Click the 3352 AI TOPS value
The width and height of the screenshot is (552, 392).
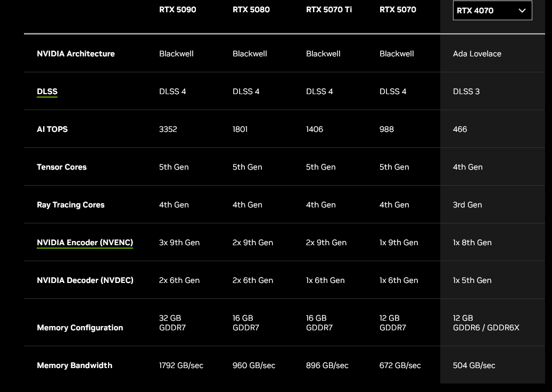[x=168, y=129]
